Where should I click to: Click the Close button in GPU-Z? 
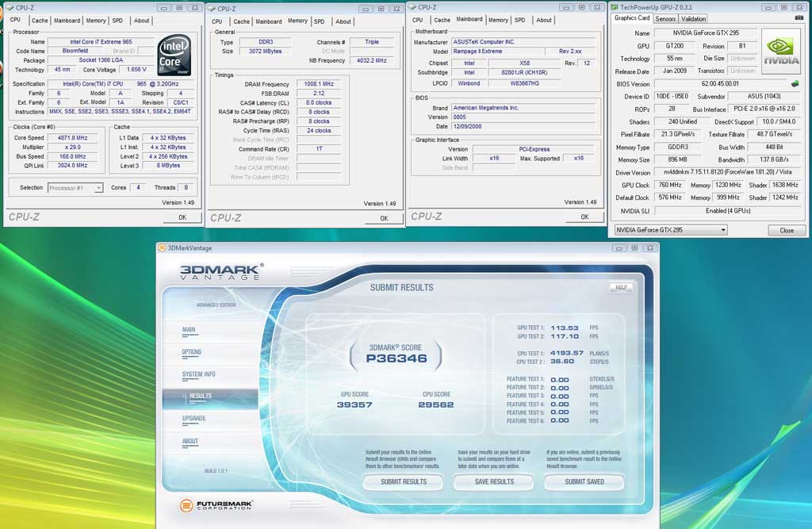(x=787, y=231)
